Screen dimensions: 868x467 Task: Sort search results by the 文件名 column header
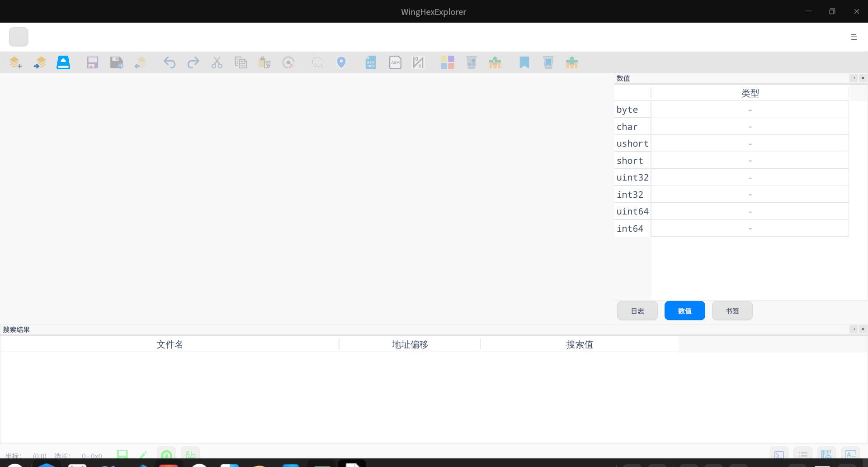170,344
